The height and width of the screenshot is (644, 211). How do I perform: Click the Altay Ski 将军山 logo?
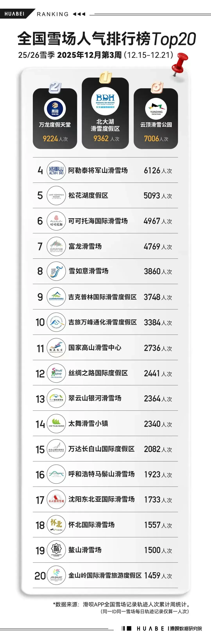click(56, 170)
